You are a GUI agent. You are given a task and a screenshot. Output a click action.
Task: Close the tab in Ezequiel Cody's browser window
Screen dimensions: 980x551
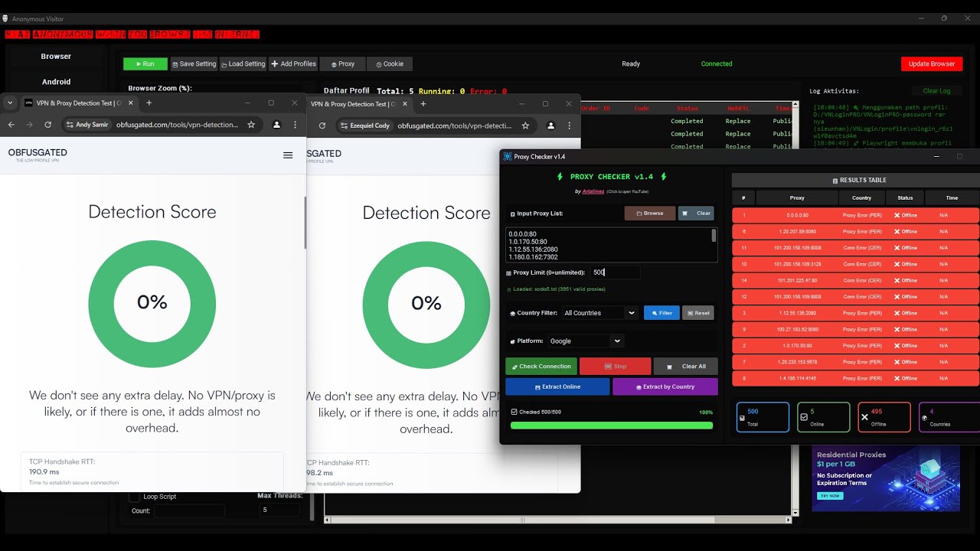click(x=406, y=103)
